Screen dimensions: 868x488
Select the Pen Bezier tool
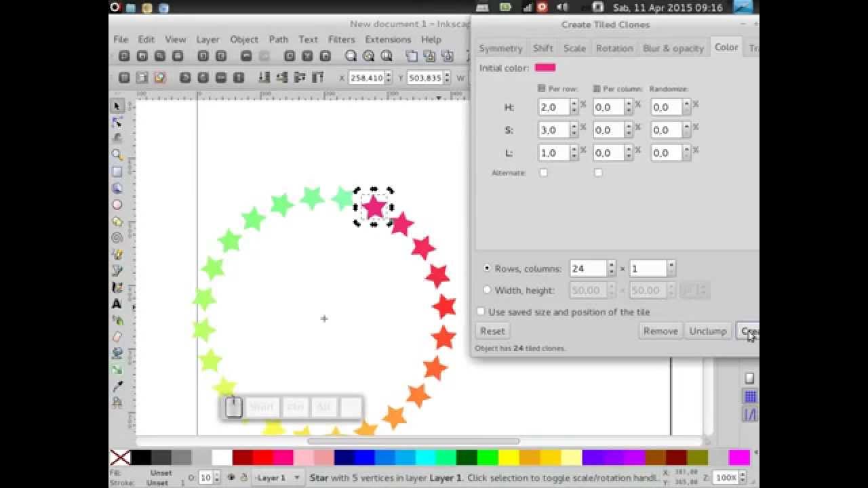point(117,270)
